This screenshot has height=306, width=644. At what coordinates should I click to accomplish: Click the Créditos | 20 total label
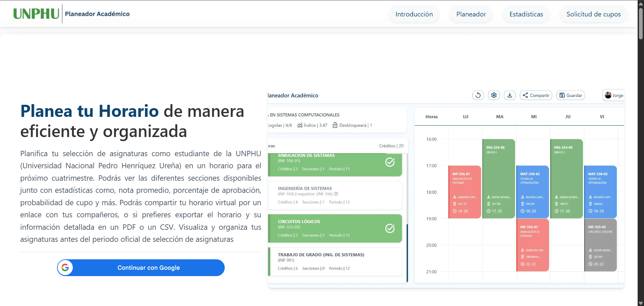[x=391, y=146]
